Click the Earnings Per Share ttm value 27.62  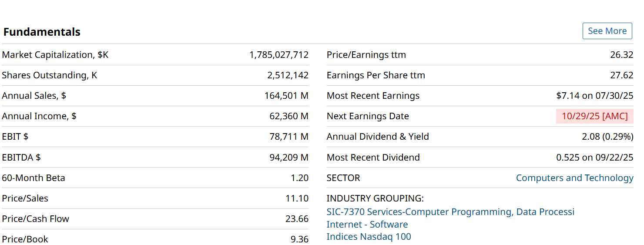coord(621,75)
